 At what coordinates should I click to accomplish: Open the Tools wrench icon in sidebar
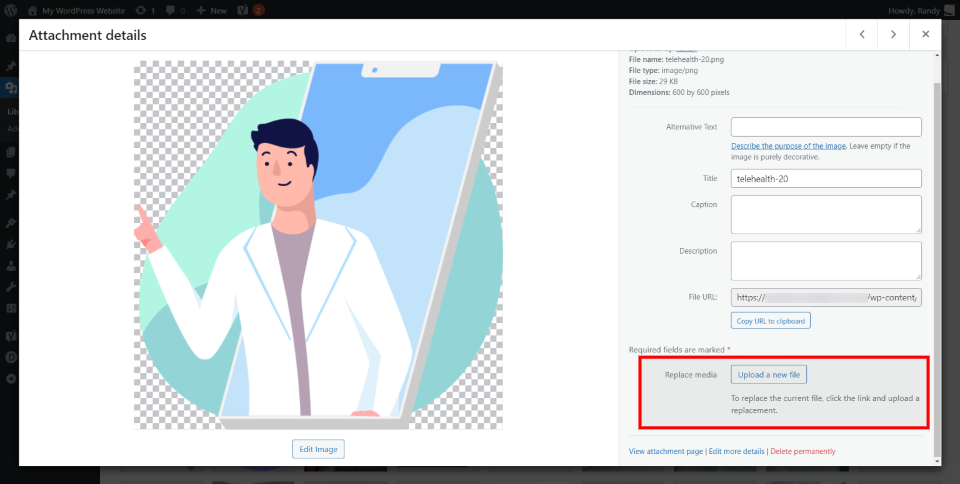[10, 287]
